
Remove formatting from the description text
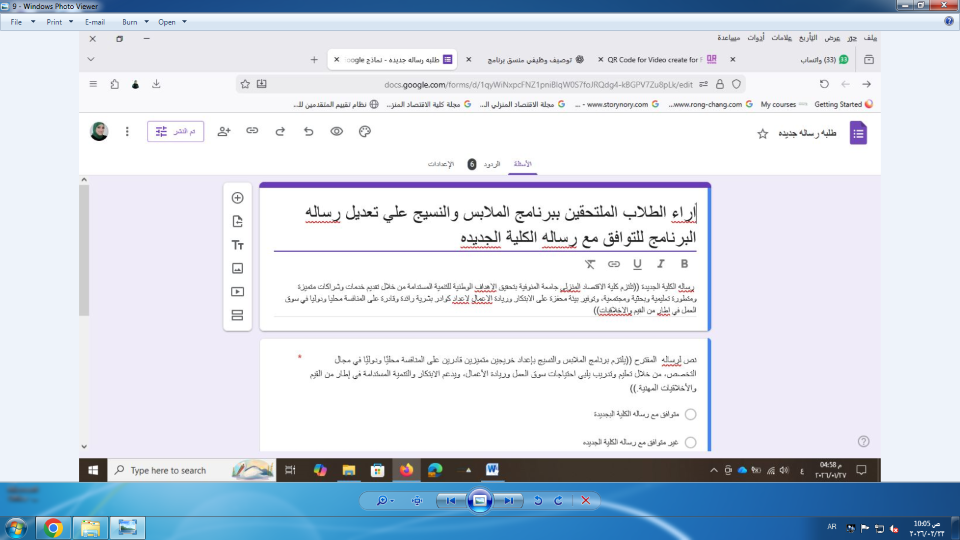pyautogui.click(x=590, y=264)
